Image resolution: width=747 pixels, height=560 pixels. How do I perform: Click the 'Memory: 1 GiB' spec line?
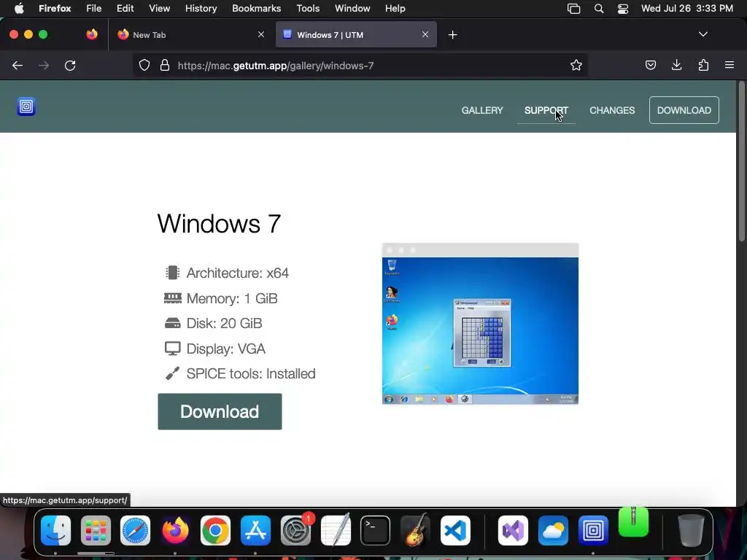click(x=220, y=298)
